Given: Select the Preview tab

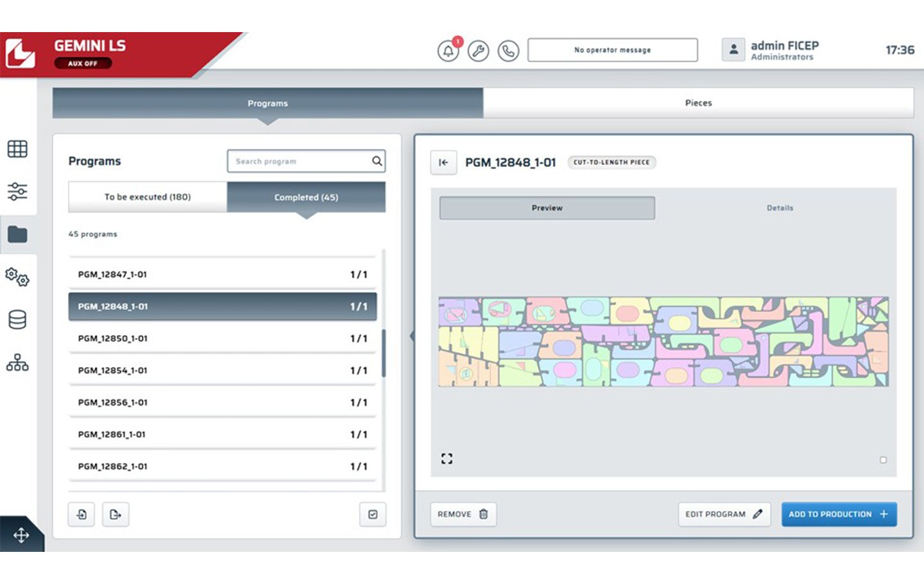Looking at the screenshot, I should 547,208.
